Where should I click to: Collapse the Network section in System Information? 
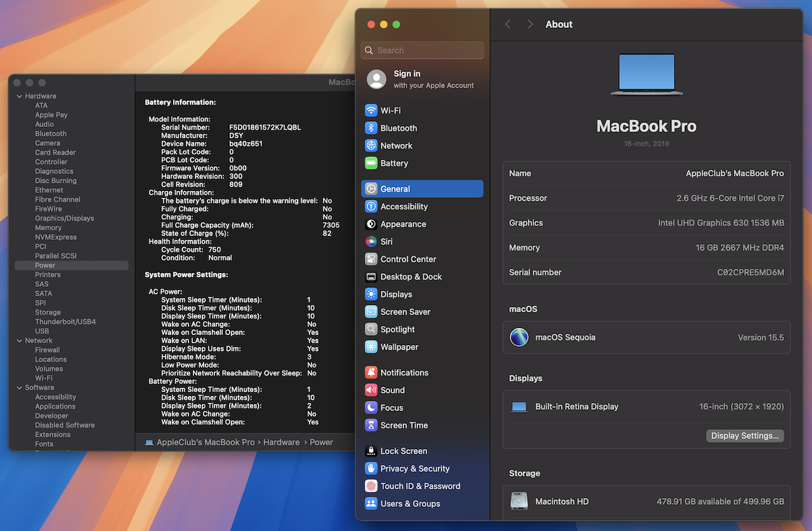20,341
